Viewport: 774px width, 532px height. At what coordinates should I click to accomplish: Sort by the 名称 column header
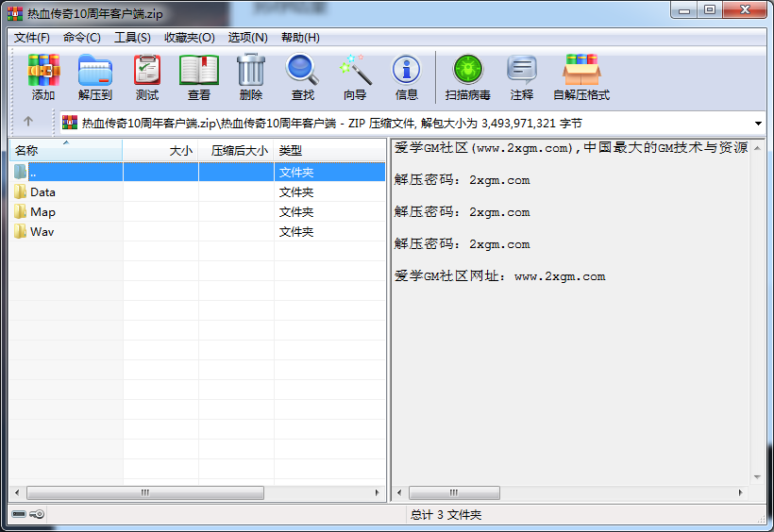tap(66, 151)
